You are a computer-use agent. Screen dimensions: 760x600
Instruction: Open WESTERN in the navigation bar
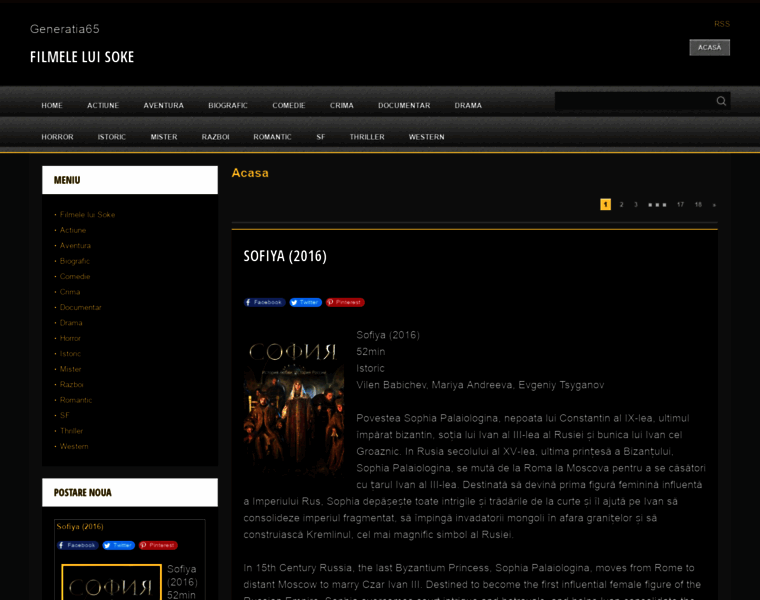tap(427, 137)
